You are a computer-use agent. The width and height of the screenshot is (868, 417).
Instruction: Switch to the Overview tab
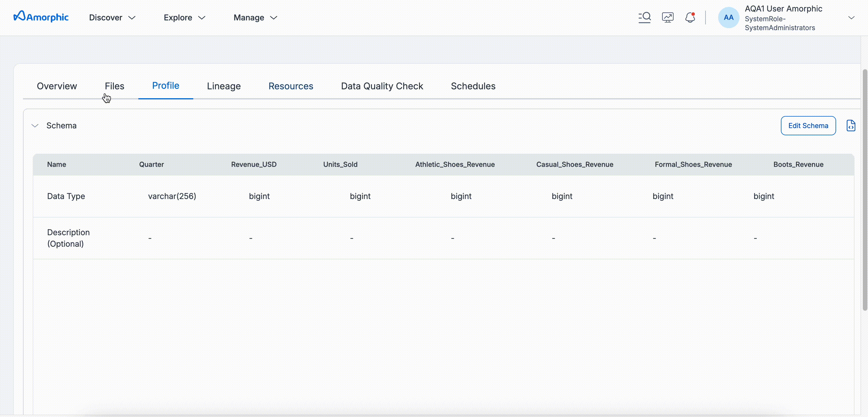point(57,86)
